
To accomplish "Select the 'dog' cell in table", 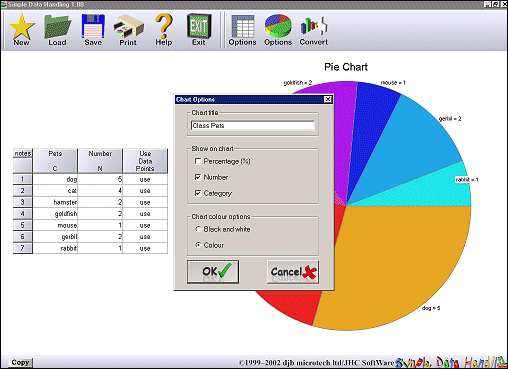I will tap(55, 179).
